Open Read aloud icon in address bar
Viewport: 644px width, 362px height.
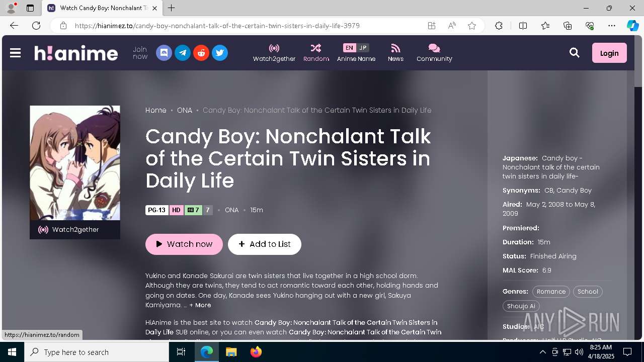click(x=452, y=26)
